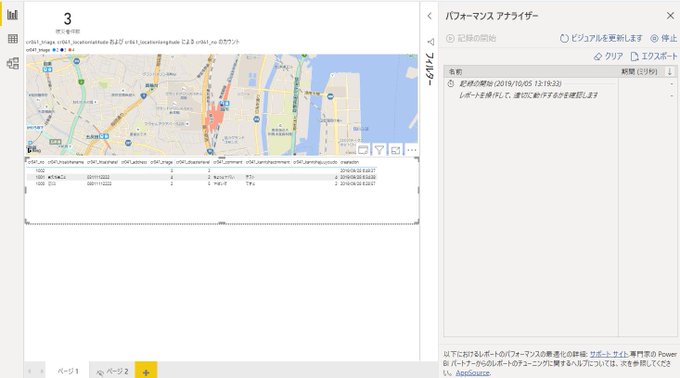Select the 記録の開始 (2019/10/05 13:19:33) entry

click(x=510, y=83)
